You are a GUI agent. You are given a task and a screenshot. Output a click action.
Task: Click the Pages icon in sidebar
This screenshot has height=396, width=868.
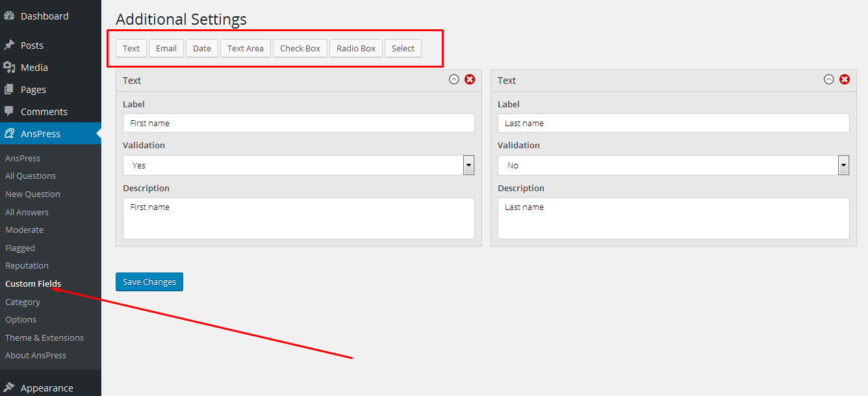coord(9,90)
